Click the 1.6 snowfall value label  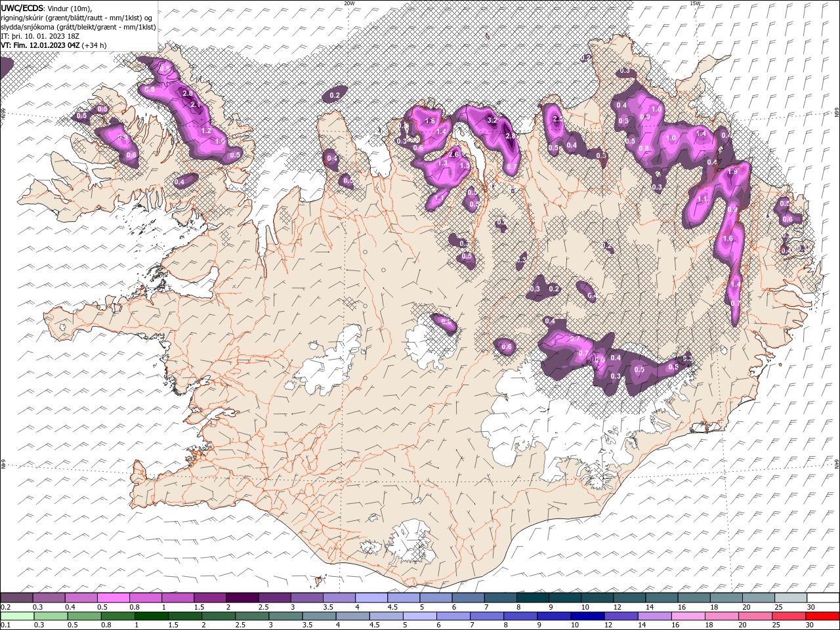pyautogui.click(x=728, y=239)
